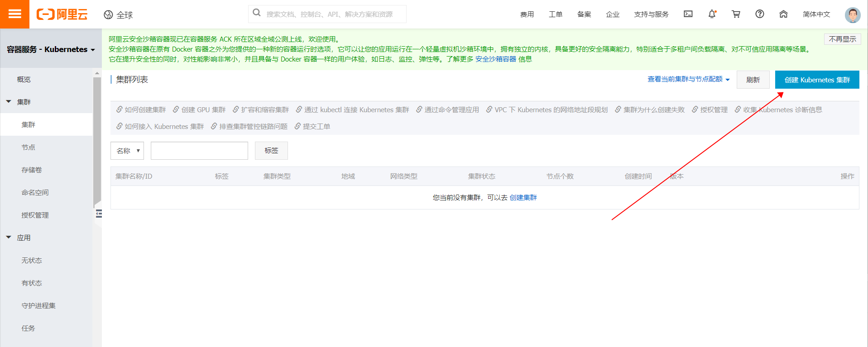The height and width of the screenshot is (347, 868).
Task: Expand 查看当前集群与节点配额 dropdown
Action: tap(688, 79)
